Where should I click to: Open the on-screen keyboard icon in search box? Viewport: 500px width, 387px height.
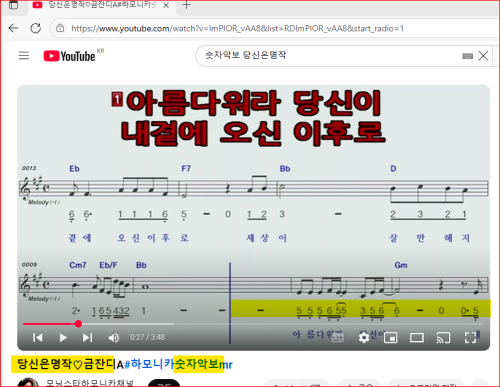pyautogui.click(x=467, y=56)
